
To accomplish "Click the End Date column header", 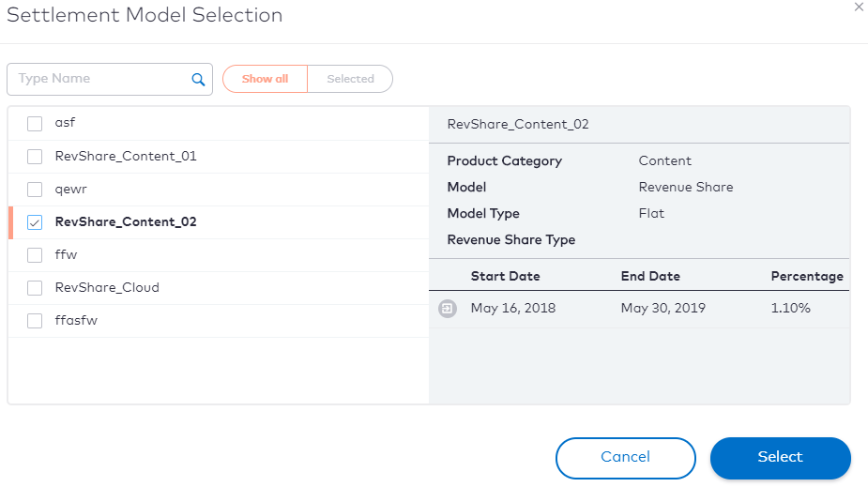I will (650, 276).
